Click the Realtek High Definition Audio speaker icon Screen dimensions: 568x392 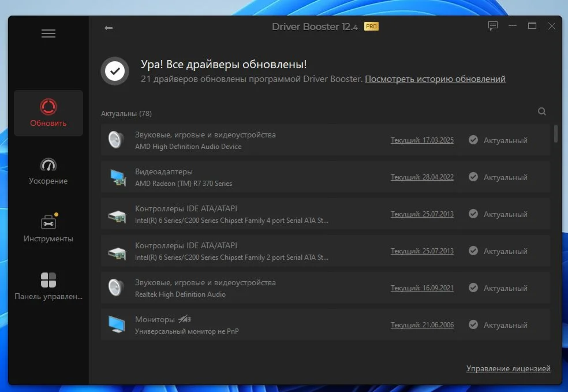pyautogui.click(x=116, y=288)
